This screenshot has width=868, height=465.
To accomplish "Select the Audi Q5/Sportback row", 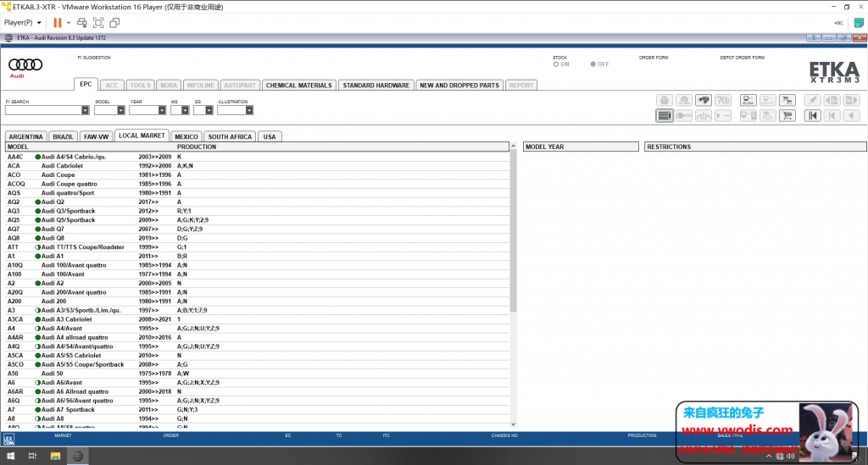I will click(x=258, y=220).
